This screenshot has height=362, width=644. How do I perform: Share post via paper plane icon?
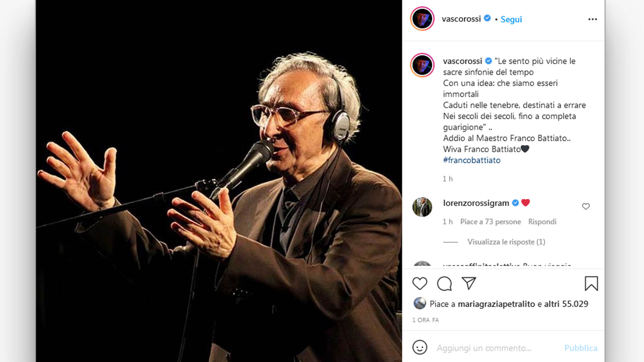(x=469, y=283)
